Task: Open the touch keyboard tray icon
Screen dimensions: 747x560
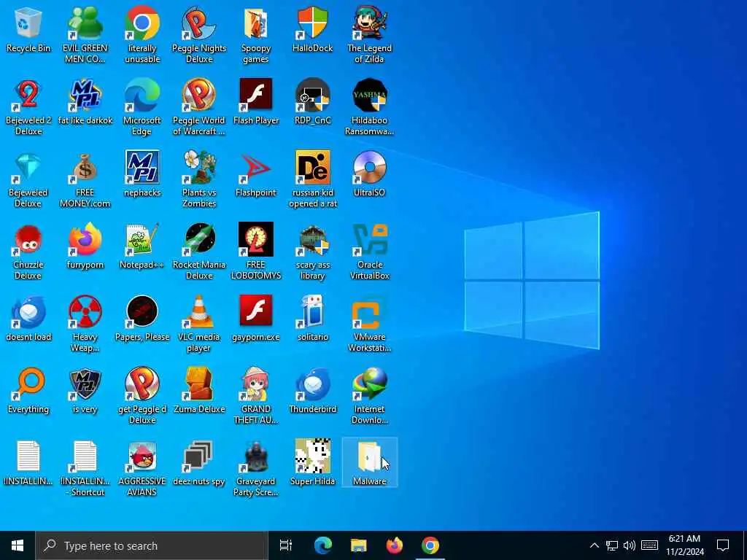Action: (649, 545)
